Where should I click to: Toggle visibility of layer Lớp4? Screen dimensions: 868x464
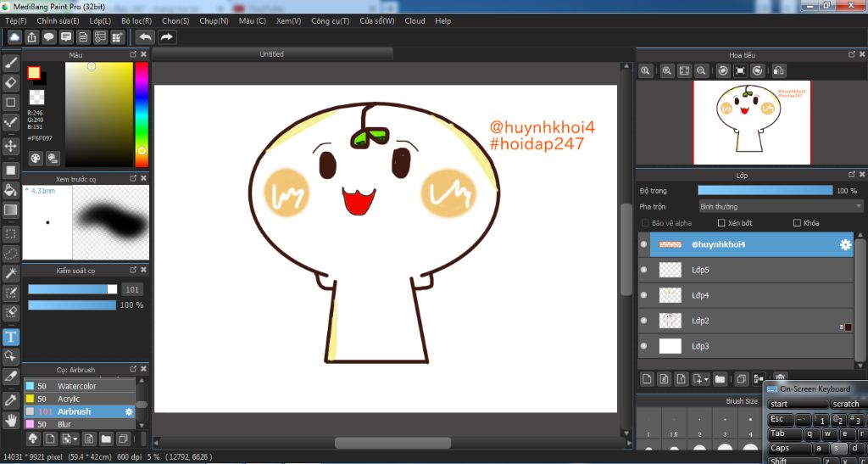[643, 295]
